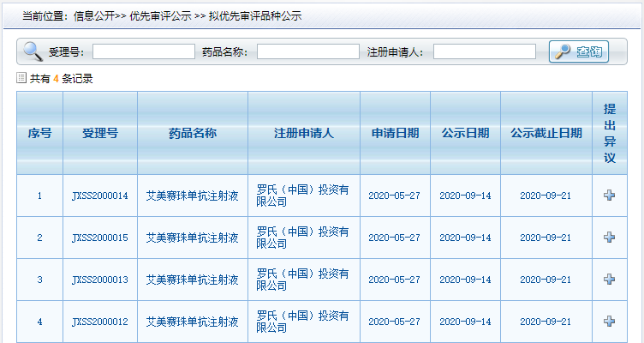Screen dimensions: 644x343
Task: Click acceptance number JXSS2000013
Action: (x=100, y=280)
